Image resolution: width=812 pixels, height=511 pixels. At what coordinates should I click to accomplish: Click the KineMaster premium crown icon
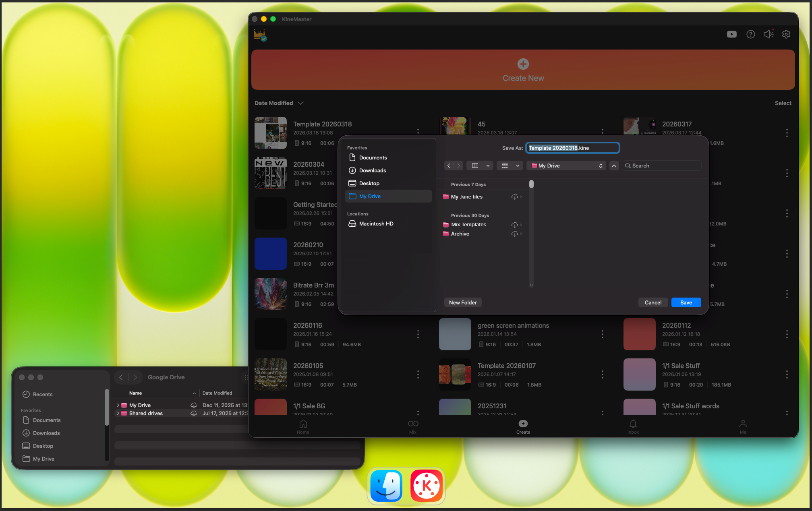[x=260, y=35]
